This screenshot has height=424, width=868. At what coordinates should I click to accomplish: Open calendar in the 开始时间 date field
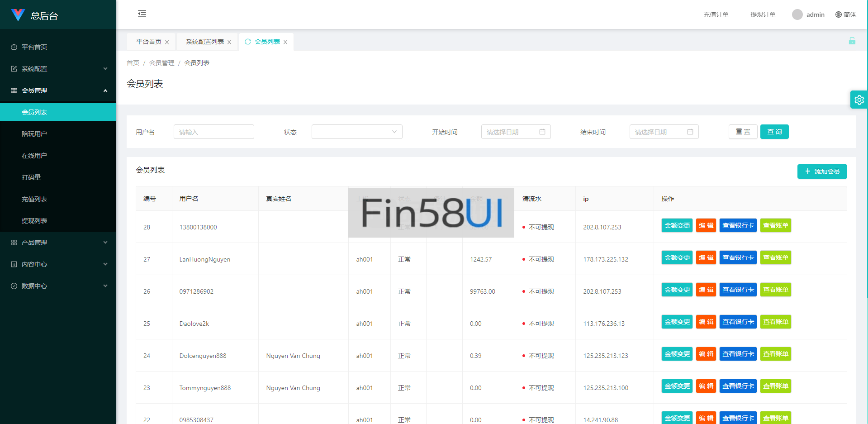(542, 132)
